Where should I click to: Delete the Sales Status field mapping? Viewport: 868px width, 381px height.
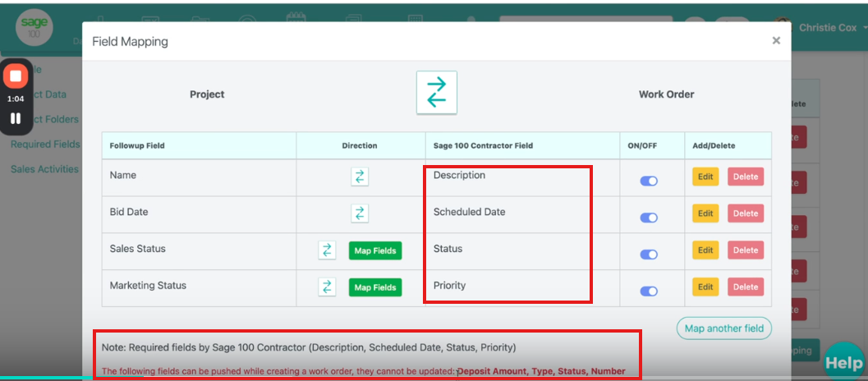click(746, 250)
